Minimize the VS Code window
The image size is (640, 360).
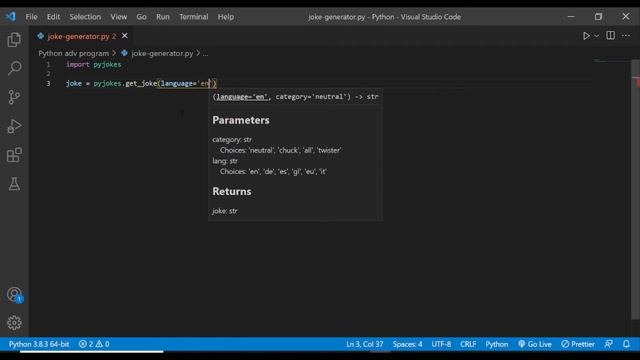click(571, 17)
